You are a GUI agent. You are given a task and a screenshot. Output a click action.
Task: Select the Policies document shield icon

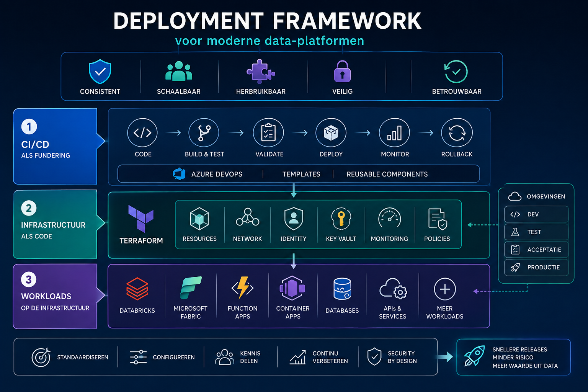437,219
